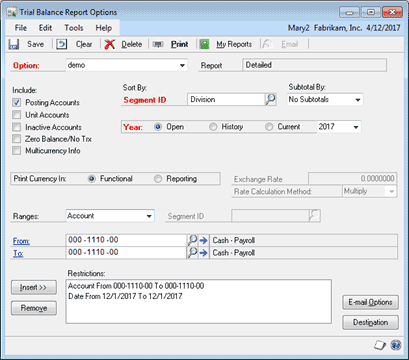Click the From account number field
Image resolution: width=409 pixels, height=360 pixels.
pyautogui.click(x=126, y=240)
